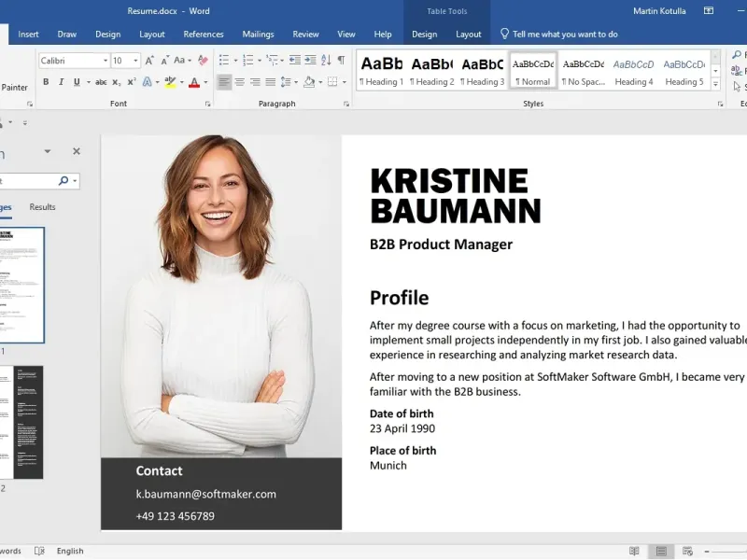747x560 pixels.
Task: Open the font size dropdown
Action: (136, 61)
